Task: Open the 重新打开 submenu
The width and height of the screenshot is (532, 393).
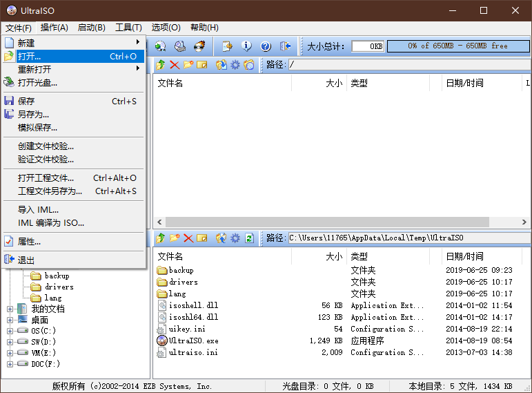Action: (x=74, y=69)
